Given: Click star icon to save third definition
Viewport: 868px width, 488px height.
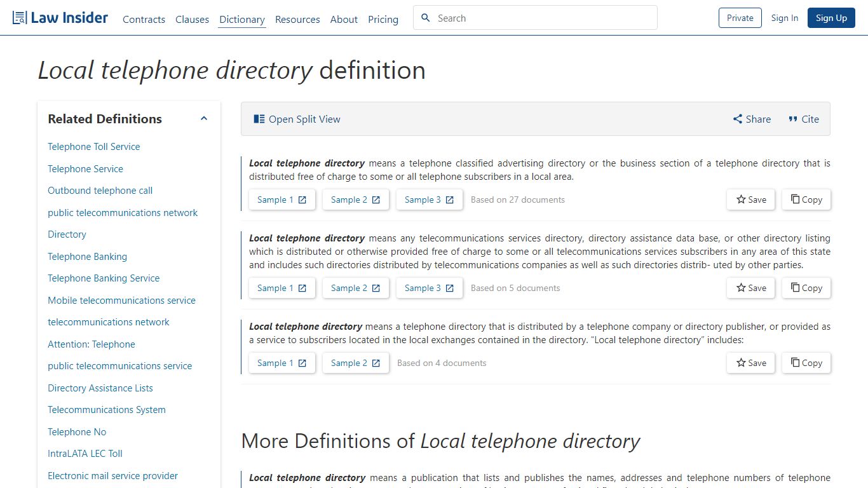Looking at the screenshot, I should (x=741, y=362).
